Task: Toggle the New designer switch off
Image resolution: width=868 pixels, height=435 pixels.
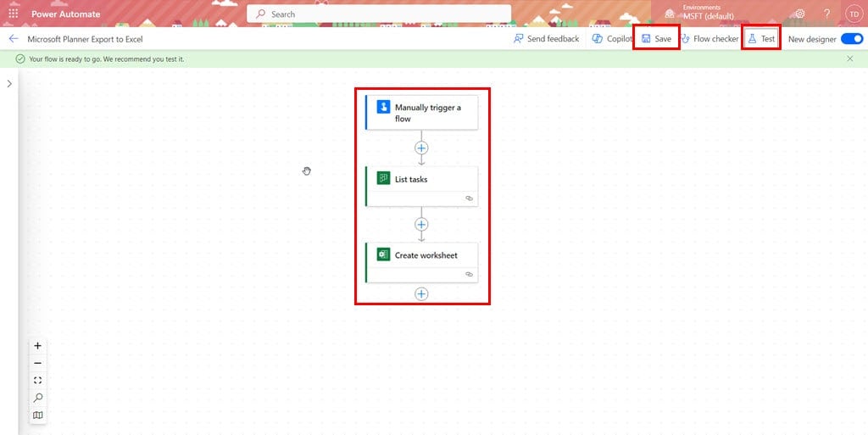Action: coord(851,39)
